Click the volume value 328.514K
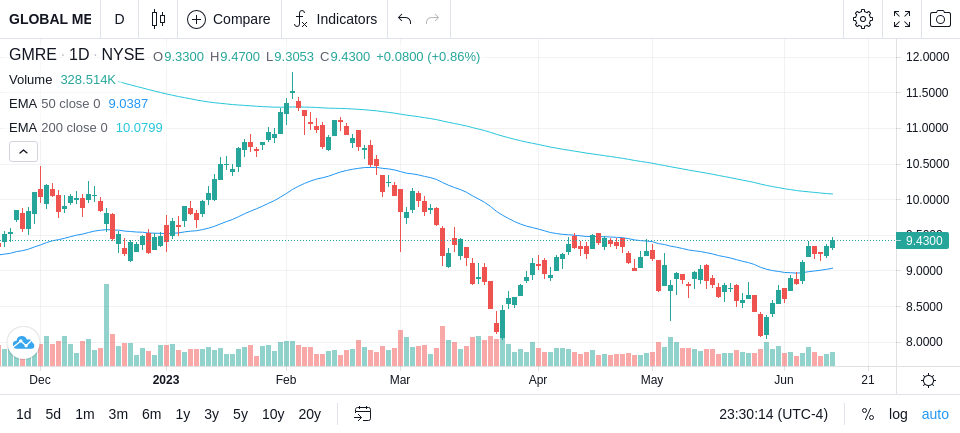 (x=88, y=80)
